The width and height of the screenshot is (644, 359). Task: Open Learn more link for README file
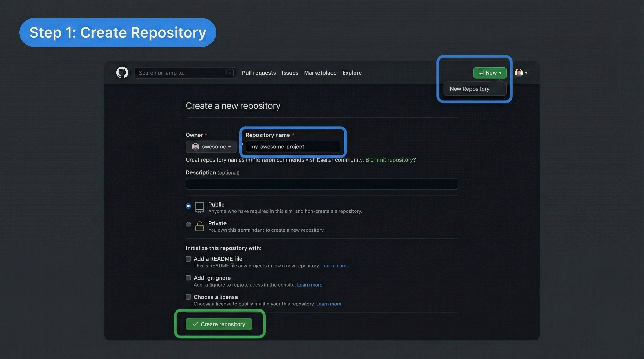point(334,266)
